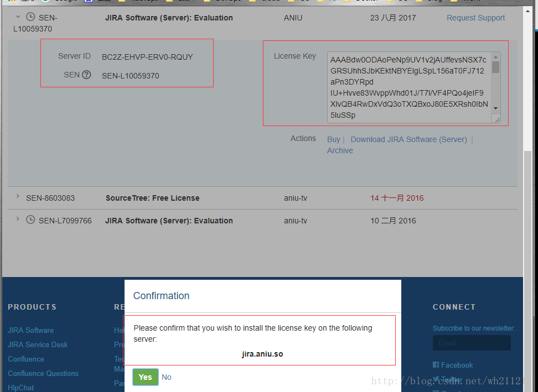Collapse the SEN-L10059370 license row

18,17
